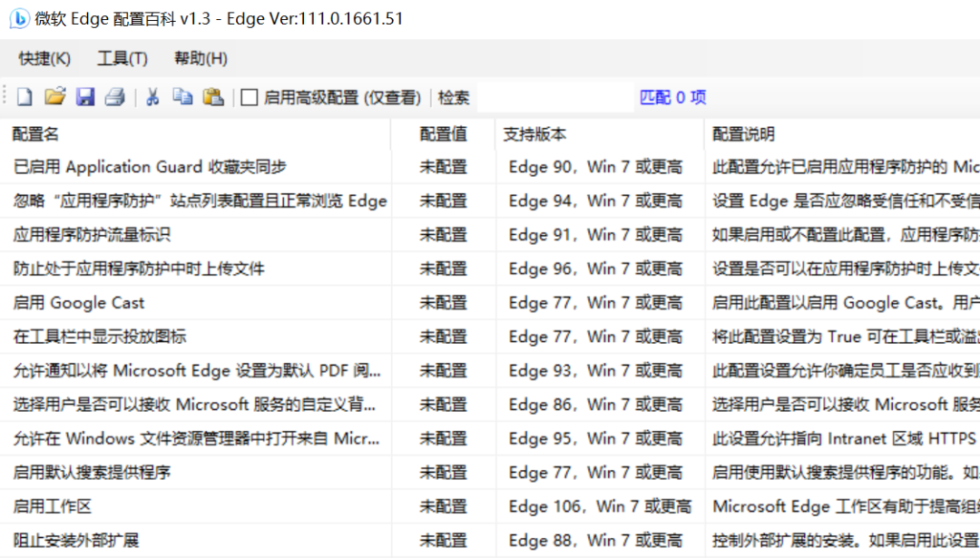Click the Cut scissors icon
This screenshot has height=558, width=980.
152,97
